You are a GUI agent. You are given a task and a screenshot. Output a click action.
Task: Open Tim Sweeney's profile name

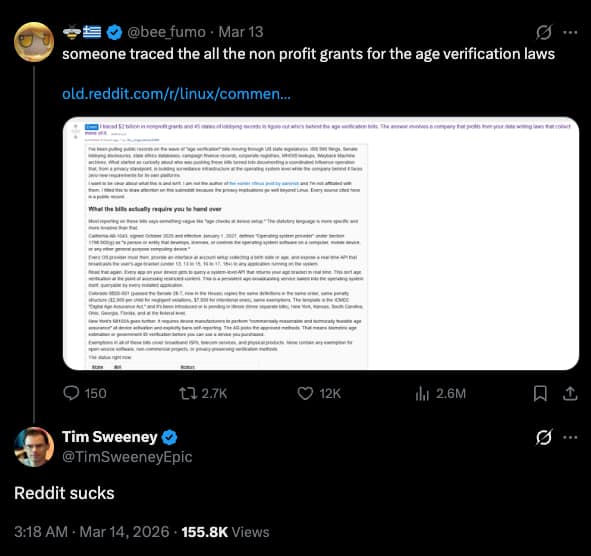(x=110, y=437)
